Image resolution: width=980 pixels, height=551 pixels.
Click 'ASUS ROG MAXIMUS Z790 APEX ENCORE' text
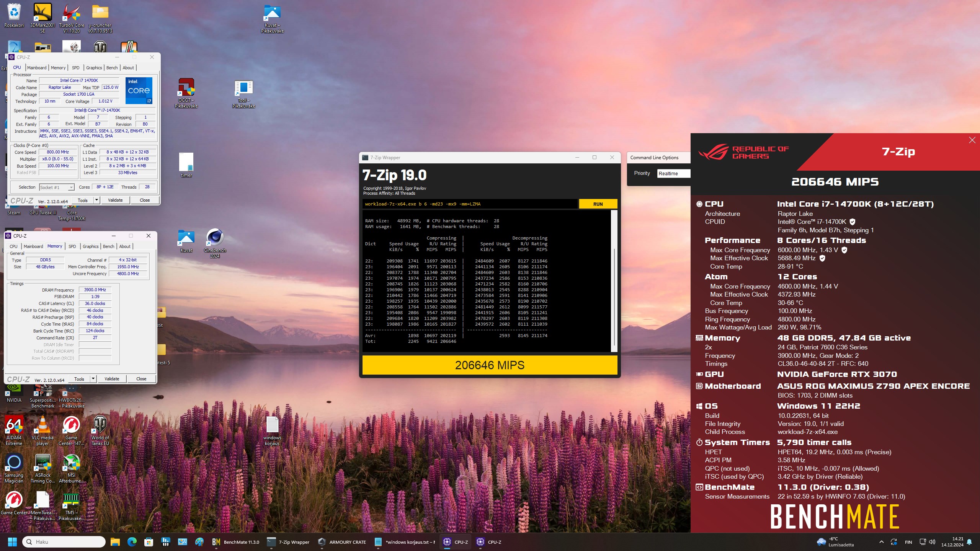pos(873,386)
